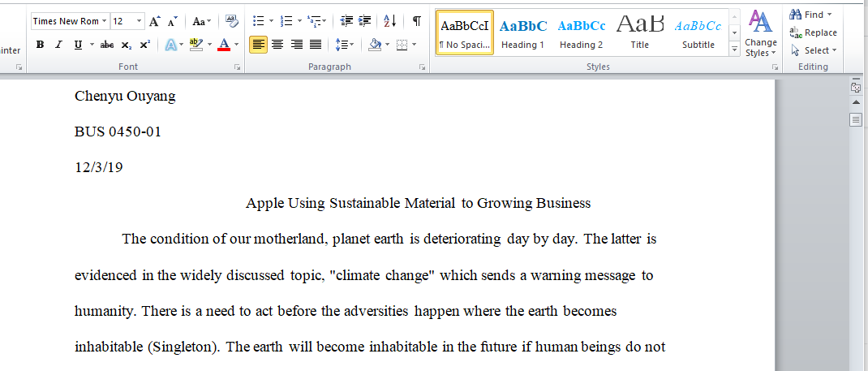Click Numbering list icon

286,21
